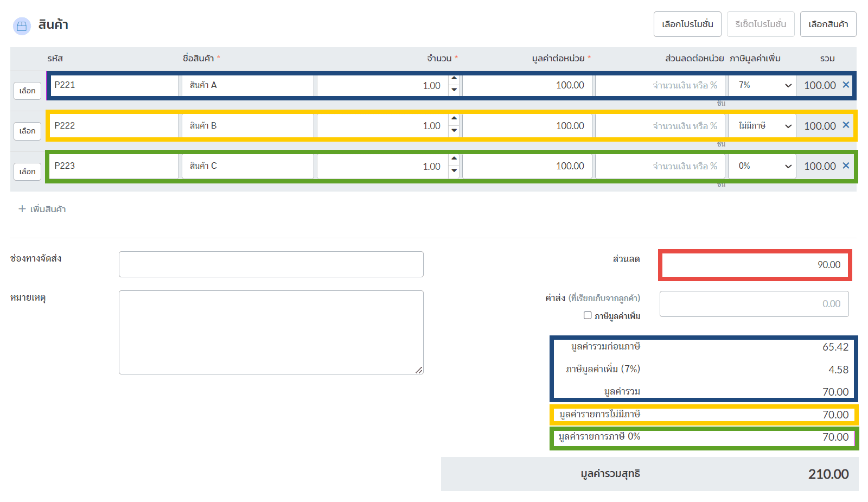Focus the product code field P223
868x502 pixels.
(114, 166)
